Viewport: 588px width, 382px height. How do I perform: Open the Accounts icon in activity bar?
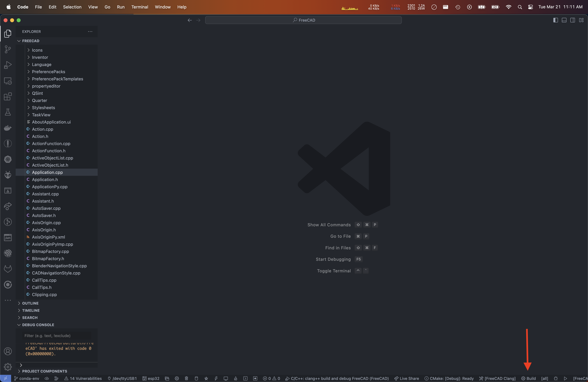pyautogui.click(x=8, y=351)
